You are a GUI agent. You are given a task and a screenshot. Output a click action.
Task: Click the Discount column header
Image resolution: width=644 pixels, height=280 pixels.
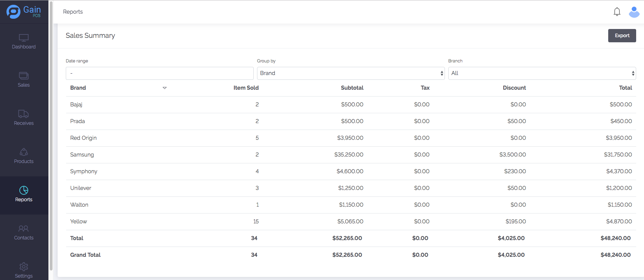click(514, 88)
